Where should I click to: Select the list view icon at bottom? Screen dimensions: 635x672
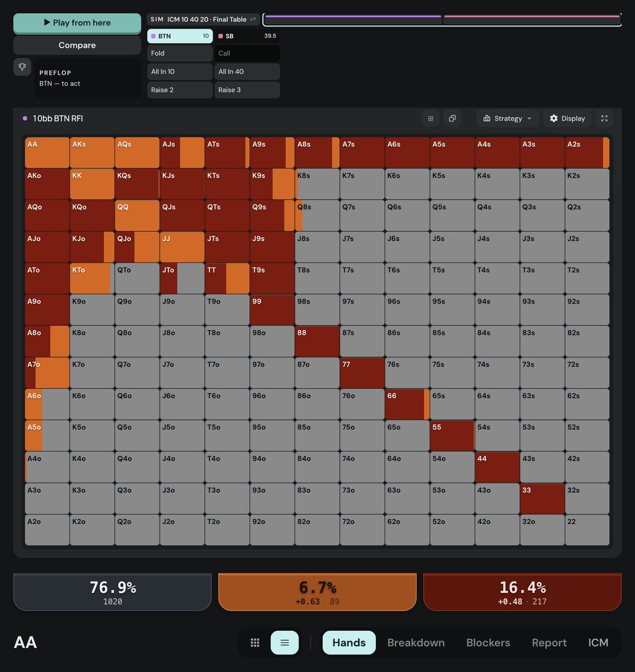pos(285,642)
